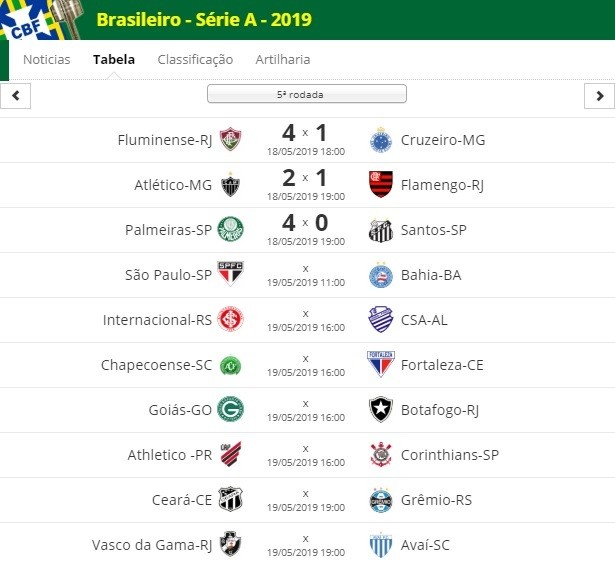This screenshot has width=615, height=573.
Task: Switch to the Classificação tab
Action: [195, 59]
